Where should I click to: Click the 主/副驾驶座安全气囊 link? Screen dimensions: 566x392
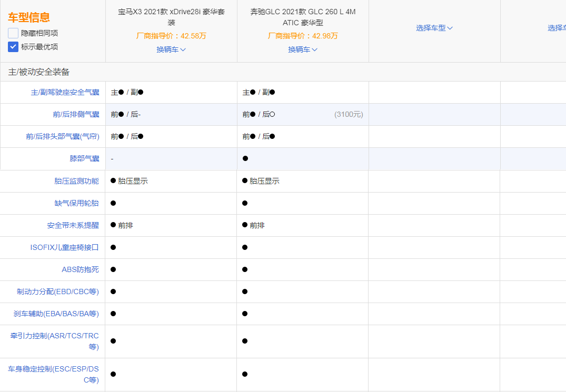pyautogui.click(x=65, y=93)
